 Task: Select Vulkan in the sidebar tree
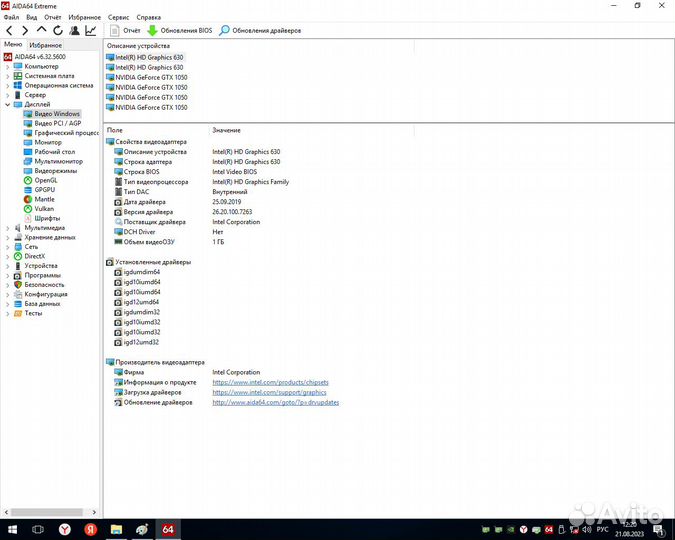point(45,208)
